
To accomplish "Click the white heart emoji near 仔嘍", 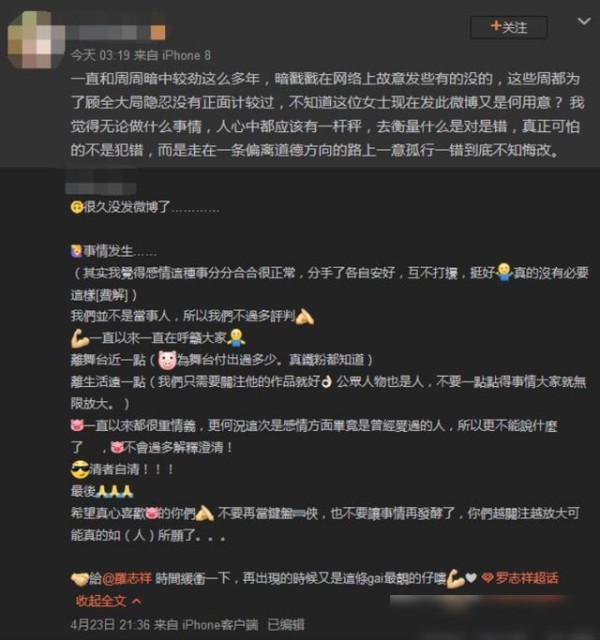I will (x=471, y=578).
